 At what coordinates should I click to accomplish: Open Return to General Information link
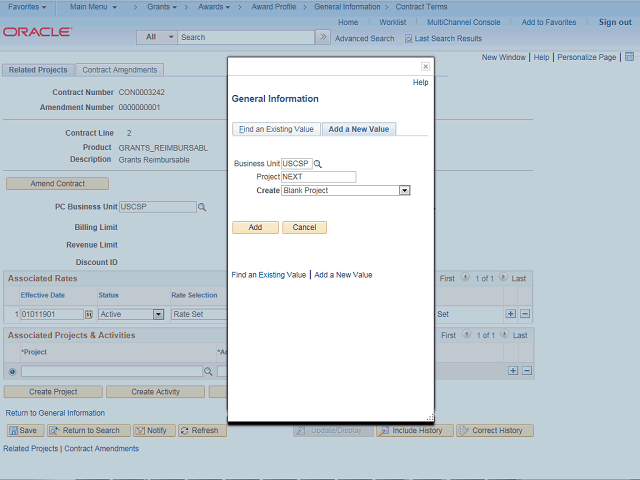55,413
